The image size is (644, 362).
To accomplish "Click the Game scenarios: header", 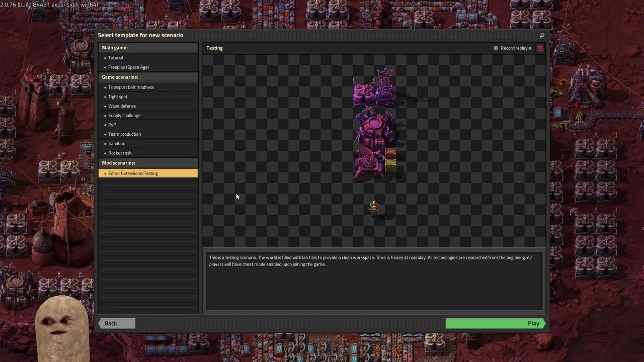I will 148,77.
